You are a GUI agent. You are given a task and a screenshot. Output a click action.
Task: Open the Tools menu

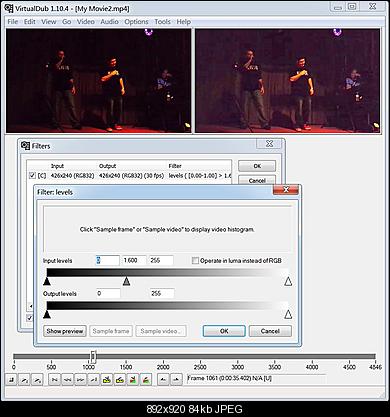tap(162, 22)
